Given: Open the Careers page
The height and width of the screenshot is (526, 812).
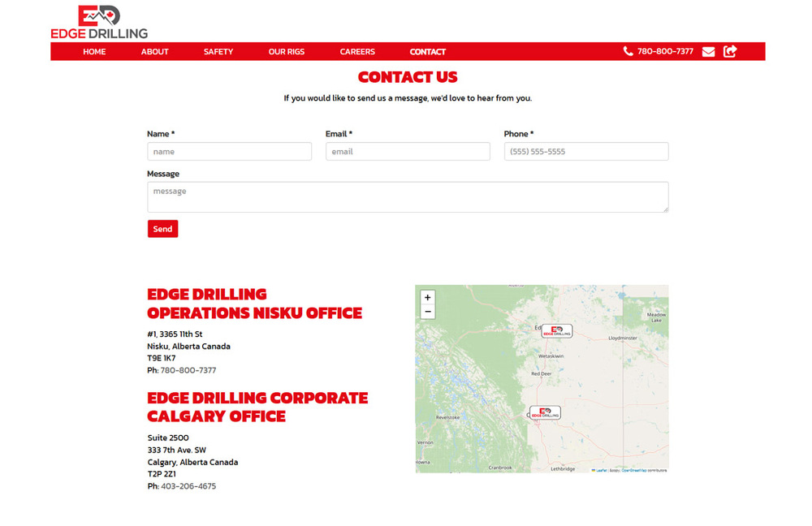Looking at the screenshot, I should point(357,52).
